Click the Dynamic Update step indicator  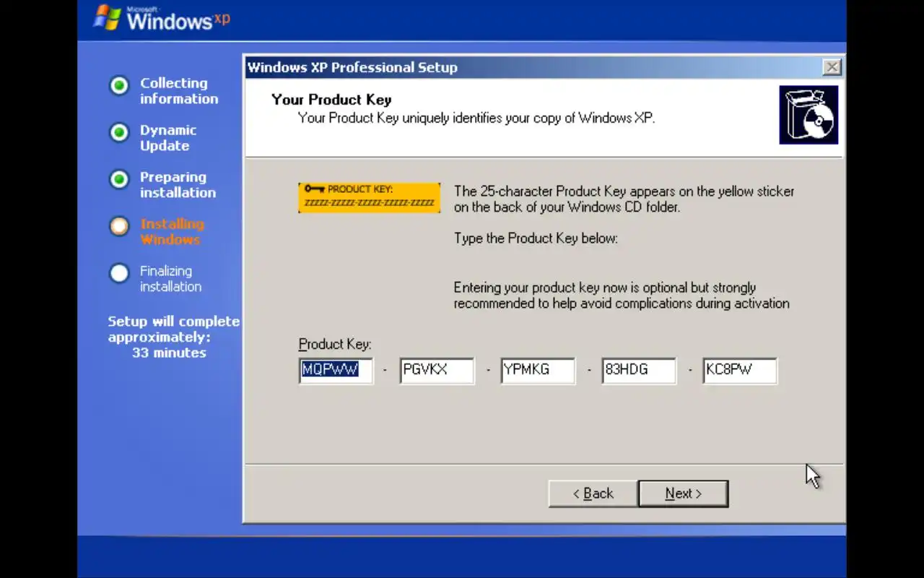tap(119, 132)
